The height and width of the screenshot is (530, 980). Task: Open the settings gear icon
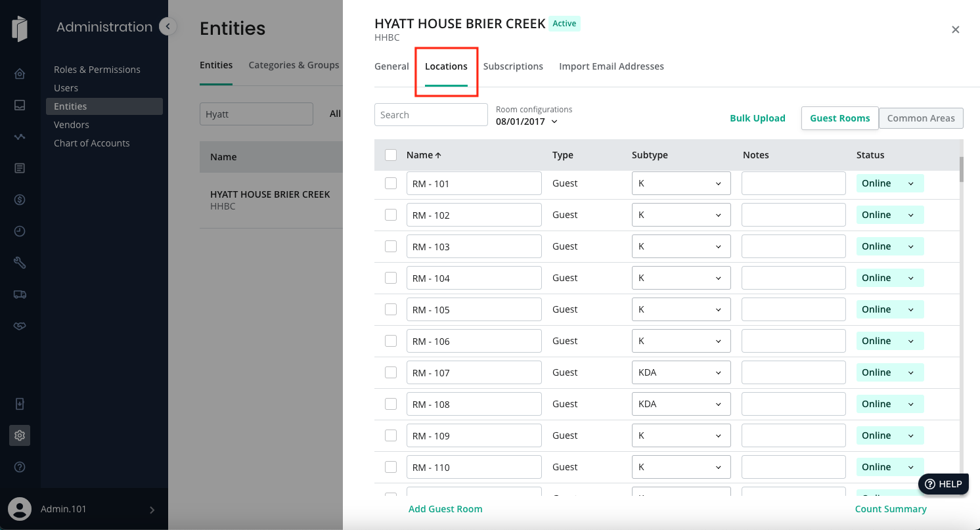pos(20,435)
